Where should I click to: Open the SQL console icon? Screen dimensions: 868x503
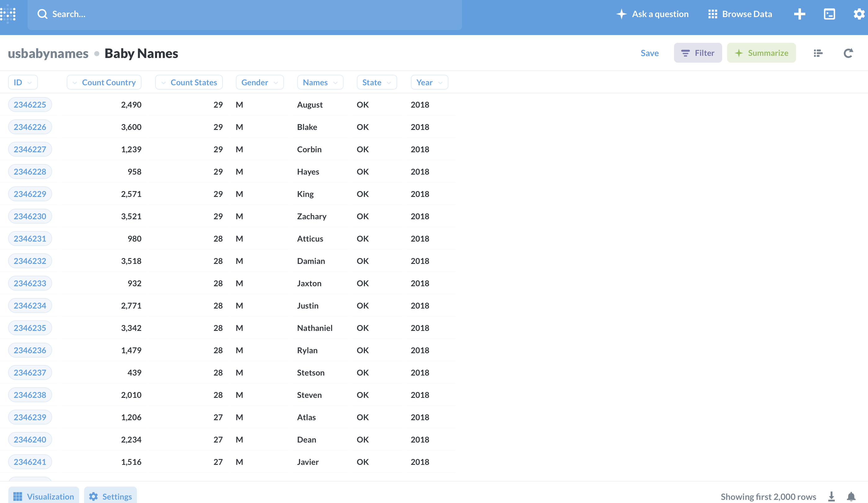(x=829, y=14)
